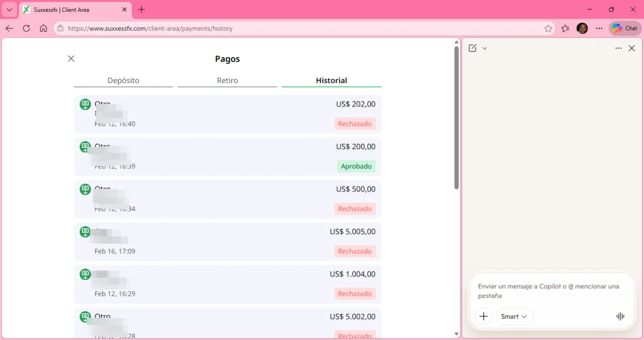Reload the page with refresh icon

[x=26, y=28]
